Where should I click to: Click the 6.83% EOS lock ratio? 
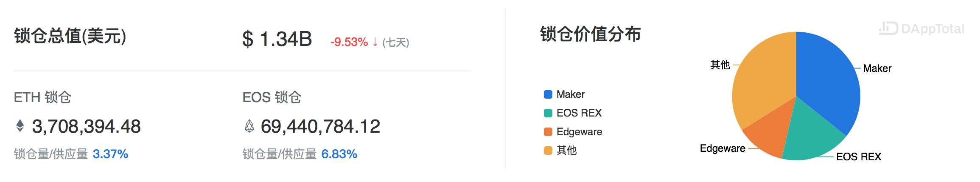click(339, 154)
